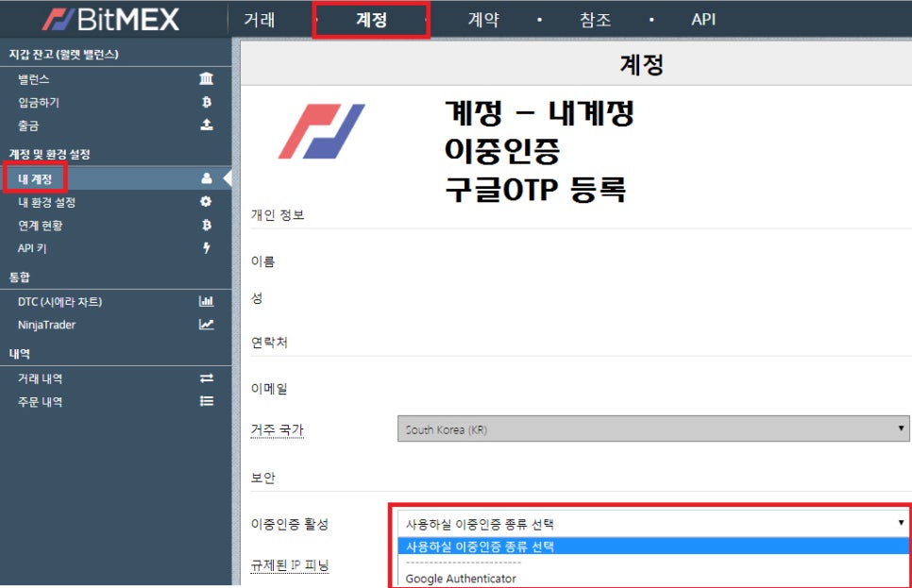The image size is (912, 588).
Task: Open DTC (시에라 차트) integration
Action: [59, 302]
